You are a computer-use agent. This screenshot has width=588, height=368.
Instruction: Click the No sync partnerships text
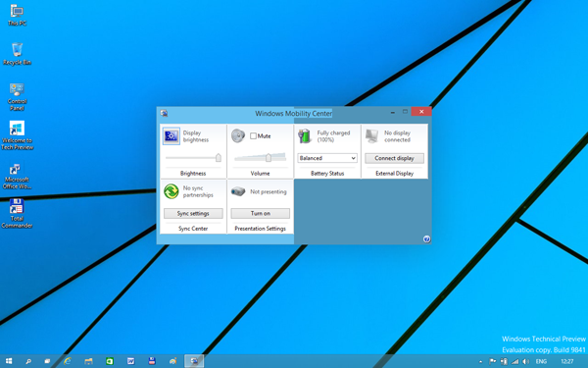click(x=198, y=191)
